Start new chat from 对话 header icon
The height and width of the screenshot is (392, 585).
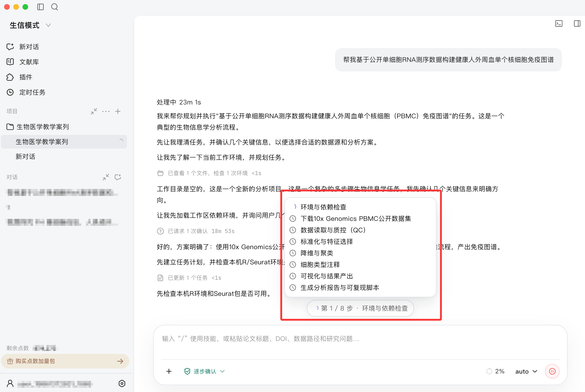click(x=118, y=177)
